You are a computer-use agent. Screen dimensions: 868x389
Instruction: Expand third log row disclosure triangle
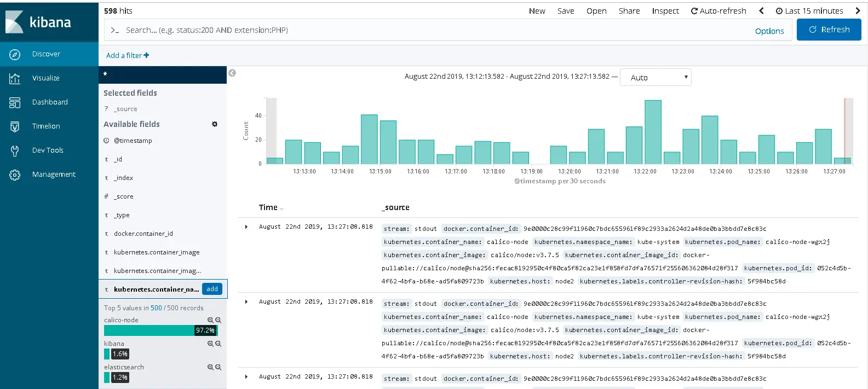point(246,376)
